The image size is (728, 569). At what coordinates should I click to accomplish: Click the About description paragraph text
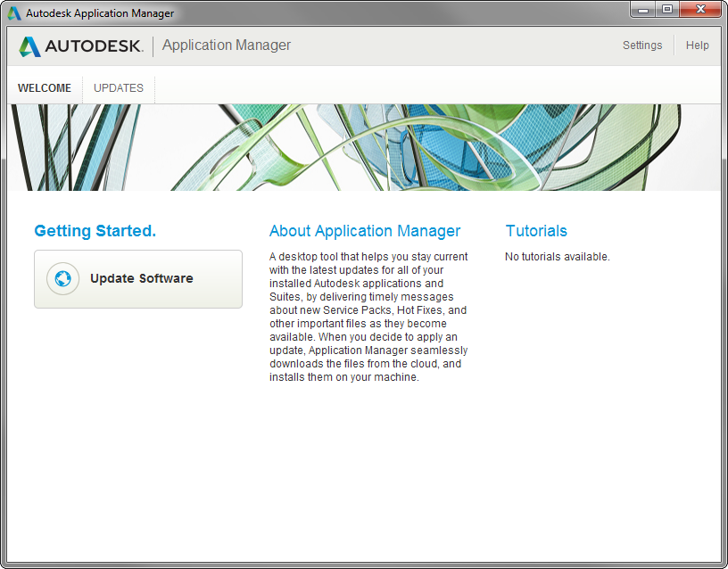(x=368, y=317)
